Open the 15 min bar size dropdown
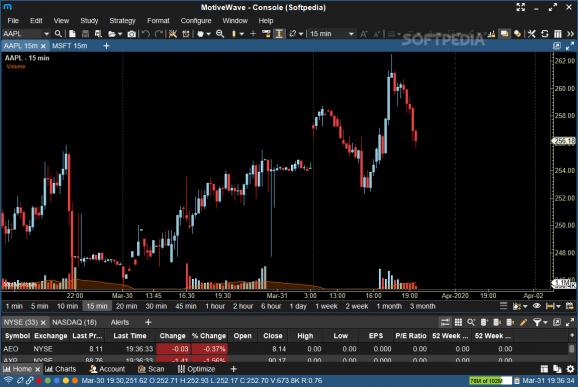 [332, 34]
